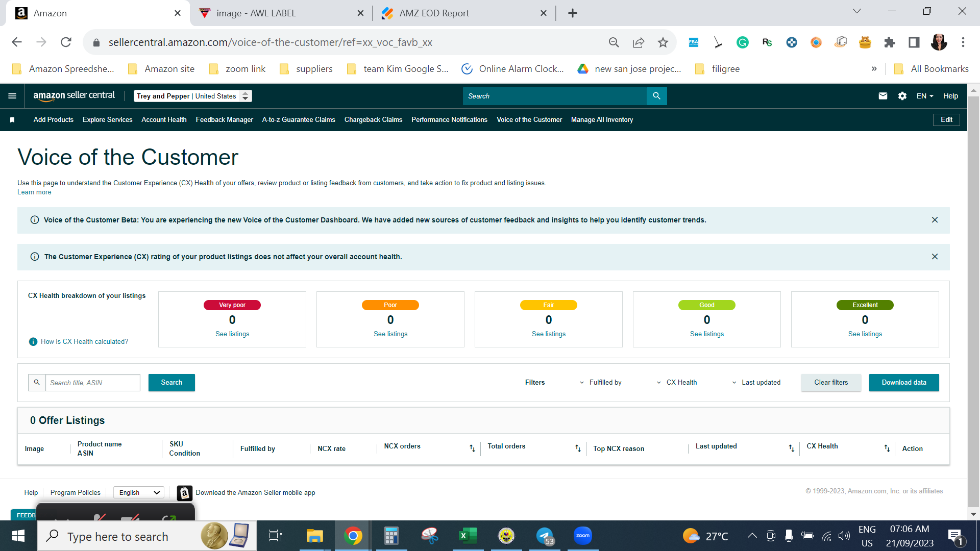The height and width of the screenshot is (551, 980).
Task: Open Account Health menu item
Action: click(164, 120)
